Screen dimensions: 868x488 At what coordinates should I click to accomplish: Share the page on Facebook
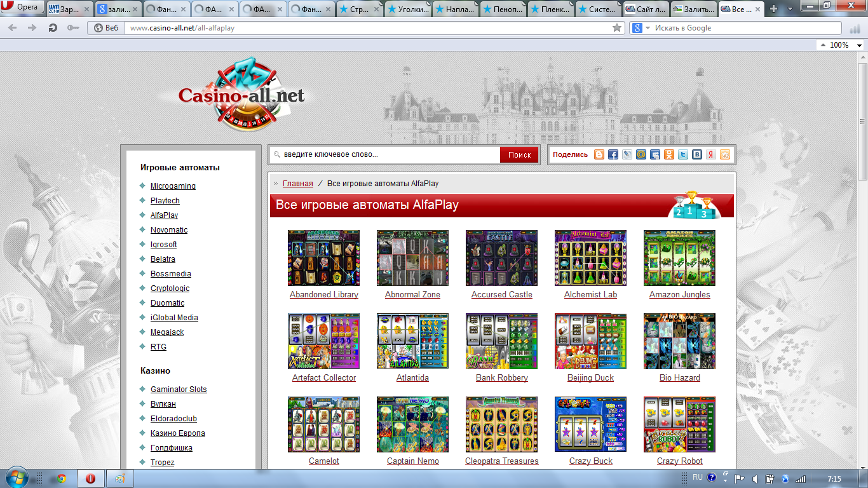[613, 154]
